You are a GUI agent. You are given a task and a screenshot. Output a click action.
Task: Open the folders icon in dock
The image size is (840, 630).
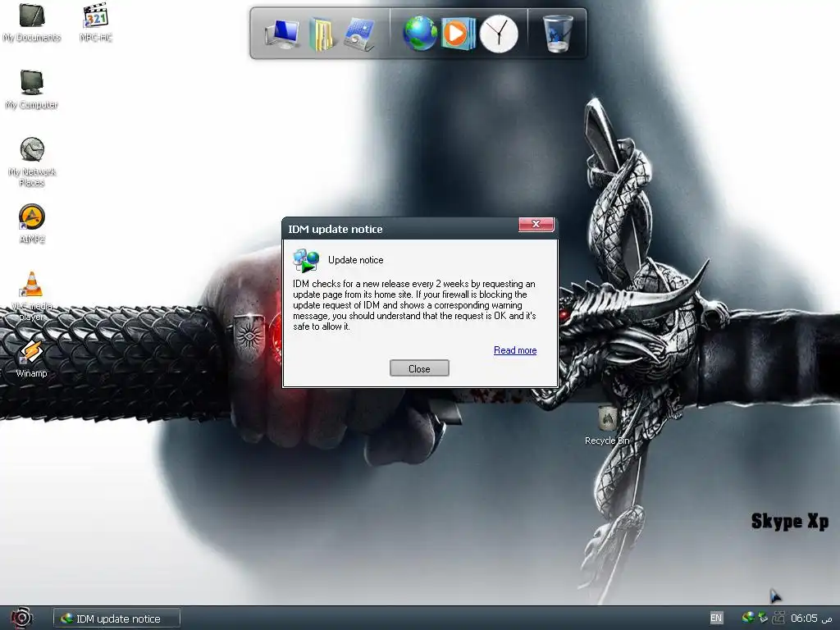tap(322, 34)
